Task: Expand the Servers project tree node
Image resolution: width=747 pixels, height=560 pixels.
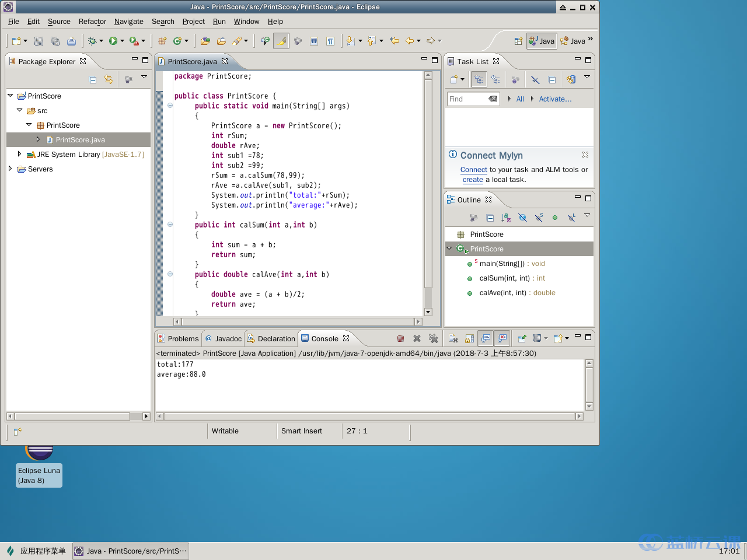Action: coord(10,169)
